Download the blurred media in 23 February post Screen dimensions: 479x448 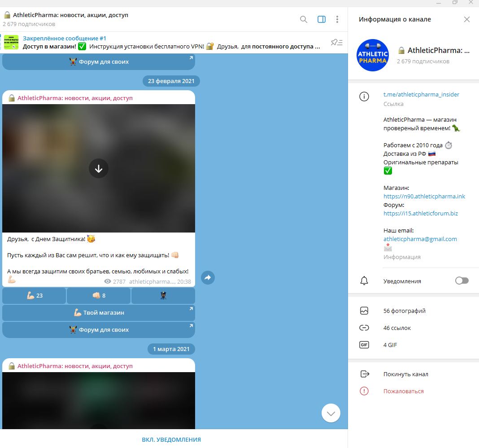coord(99,168)
